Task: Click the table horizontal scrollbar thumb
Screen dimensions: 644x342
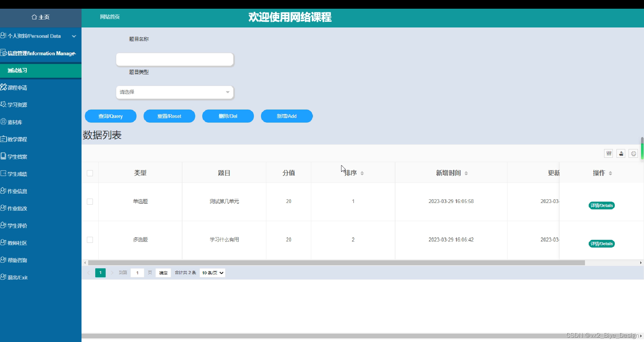Action: 336,263
